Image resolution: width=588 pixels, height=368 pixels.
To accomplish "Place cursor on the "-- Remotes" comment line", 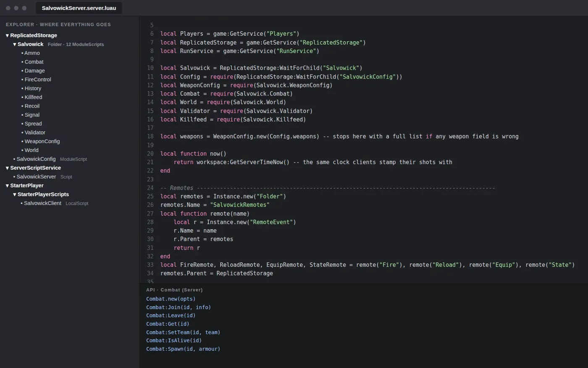I will coord(328,188).
